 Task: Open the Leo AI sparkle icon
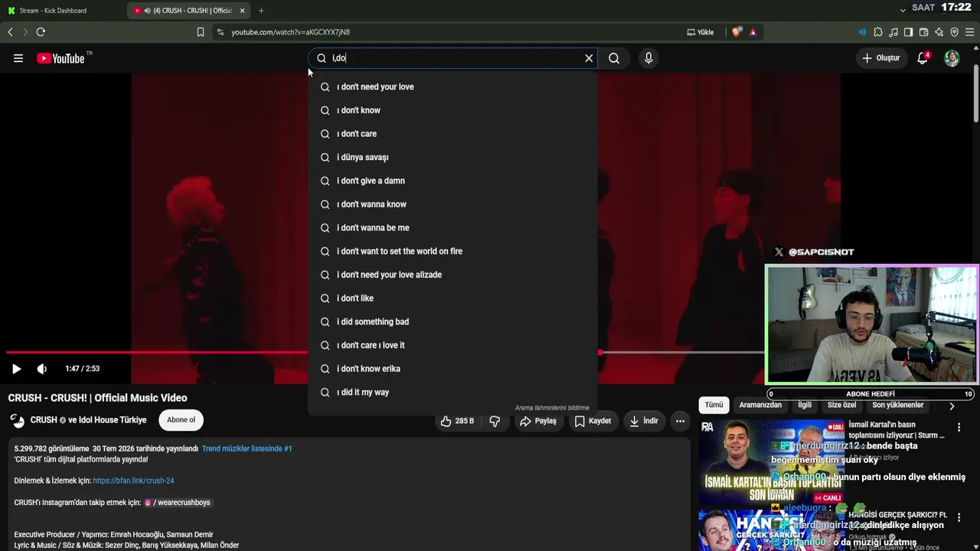coord(939,32)
